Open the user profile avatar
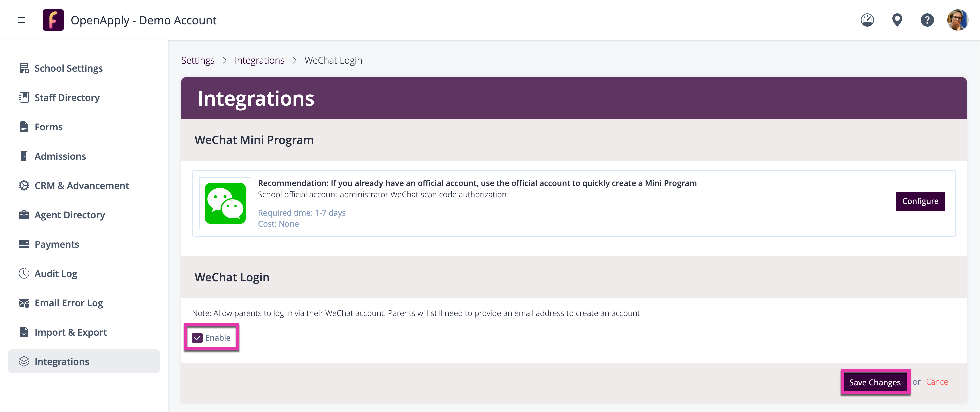 click(x=958, y=20)
